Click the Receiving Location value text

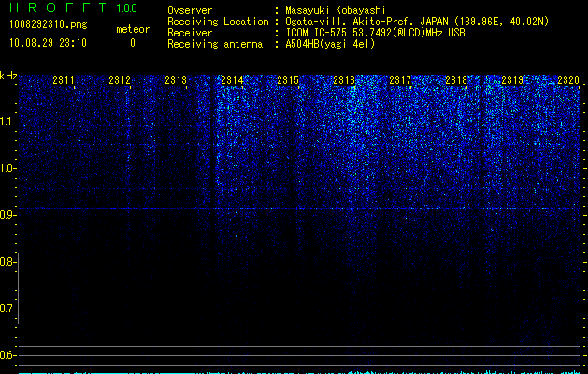coord(417,22)
